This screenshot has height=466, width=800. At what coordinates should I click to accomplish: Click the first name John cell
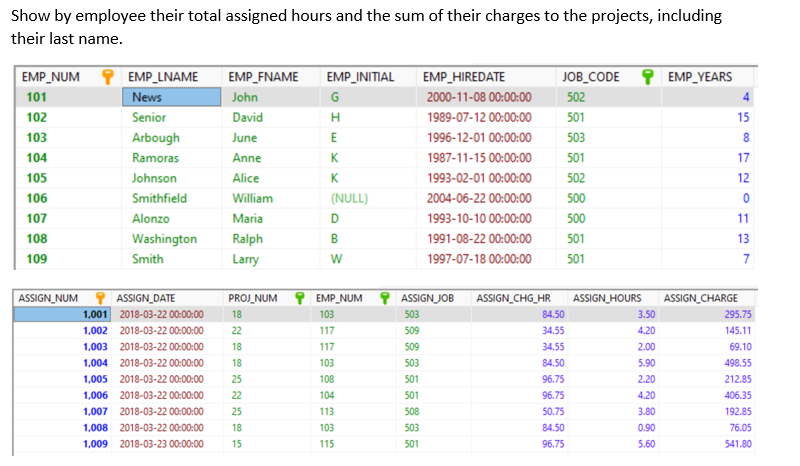point(271,97)
